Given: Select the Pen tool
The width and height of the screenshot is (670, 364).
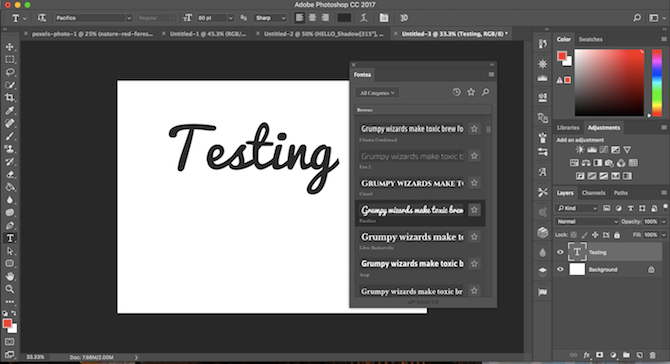Looking at the screenshot, I should 10,226.
